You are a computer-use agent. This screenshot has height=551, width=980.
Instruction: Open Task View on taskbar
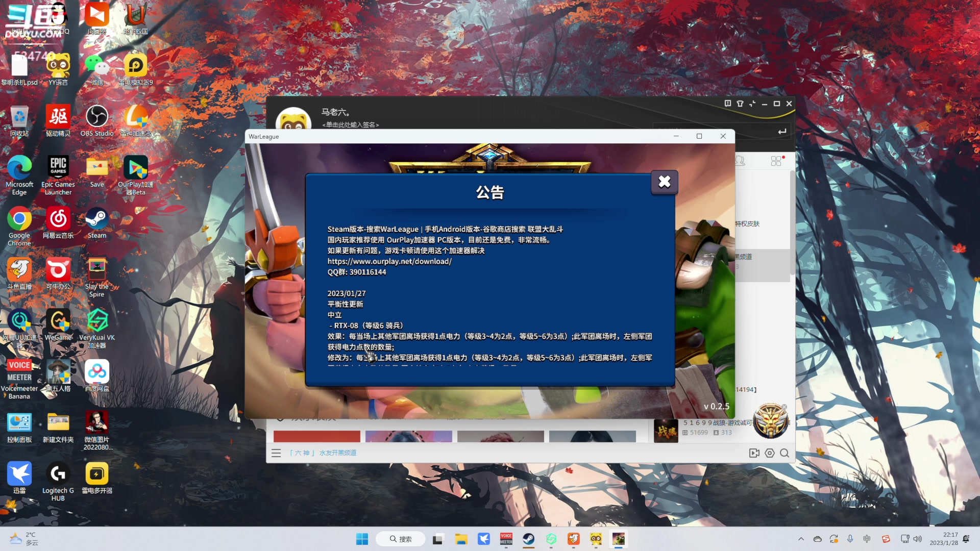coord(438,539)
